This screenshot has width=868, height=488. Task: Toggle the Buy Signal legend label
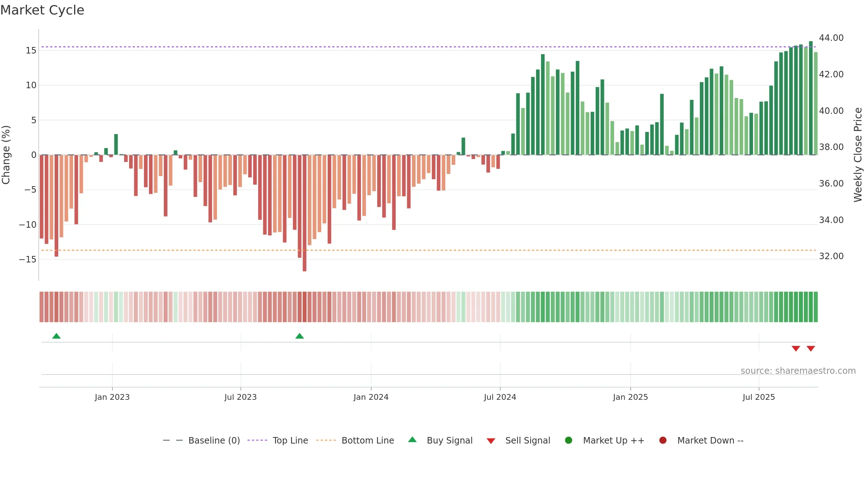click(450, 440)
